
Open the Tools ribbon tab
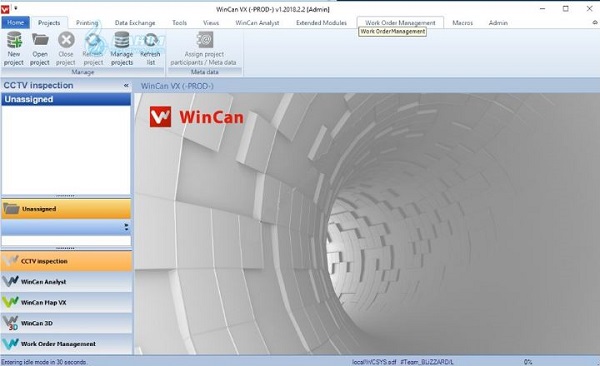tap(179, 23)
